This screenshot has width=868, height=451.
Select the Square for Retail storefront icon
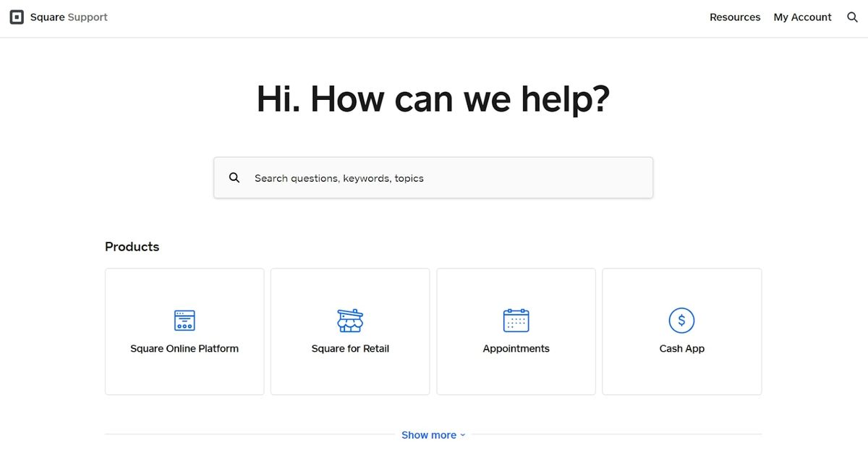point(350,320)
